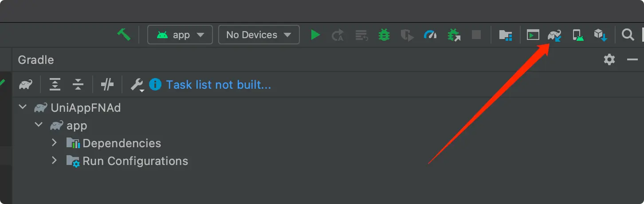Open the Profile app speedometer icon

point(430,35)
